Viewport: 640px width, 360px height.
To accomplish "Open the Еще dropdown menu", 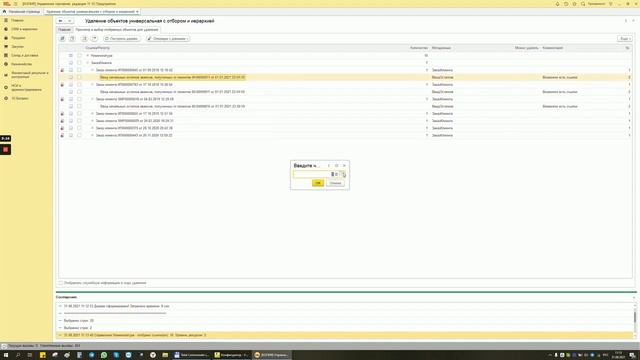I will click(x=624, y=39).
